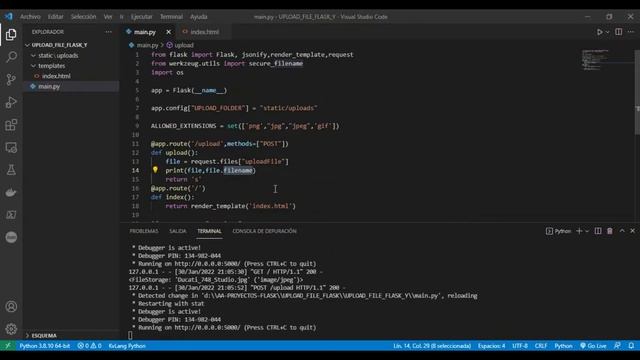Click Espacios: 4 indentation setting
The width and height of the screenshot is (640, 360).
pyautogui.click(x=491, y=346)
